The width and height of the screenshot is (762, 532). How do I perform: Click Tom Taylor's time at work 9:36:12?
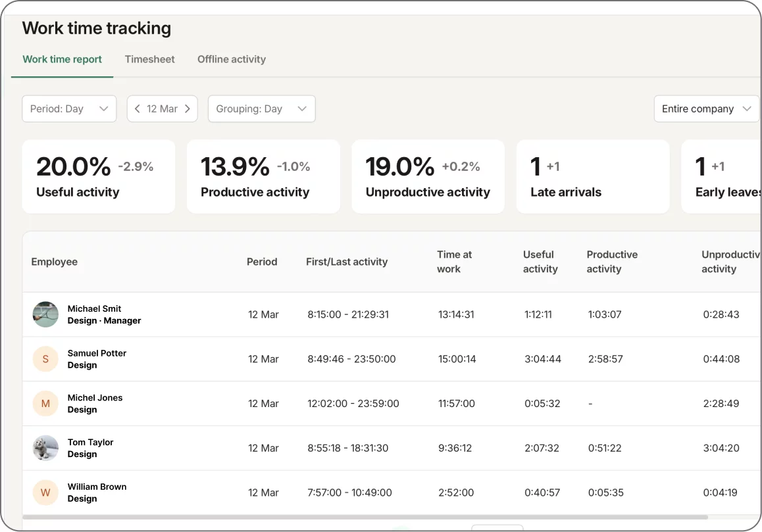[455, 448]
